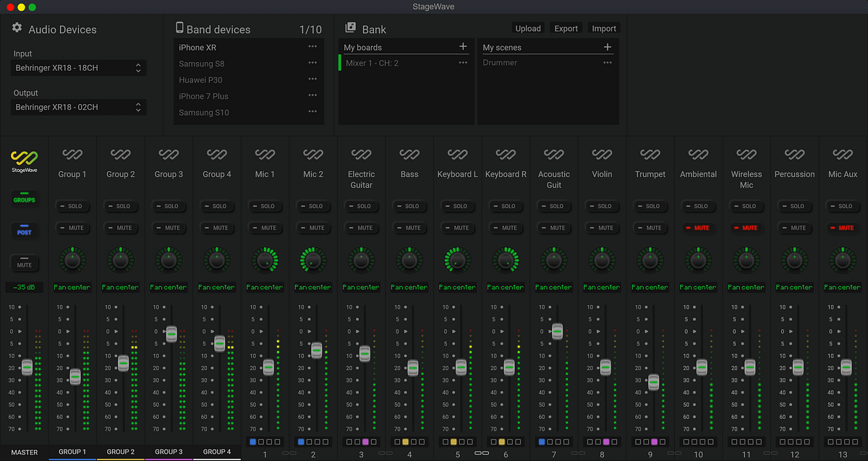
Task: Enable POST mode in the master strip
Action: click(x=24, y=231)
